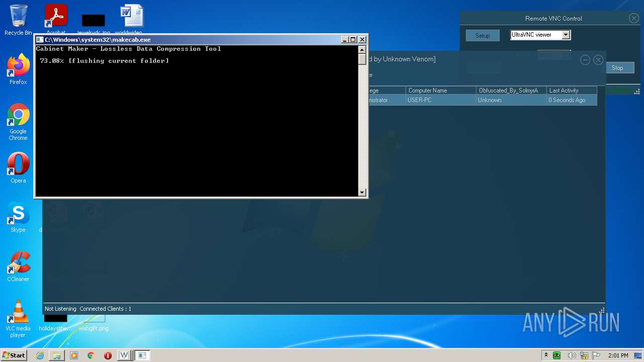Viewport: 644px width, 362px height.
Task: Click the makecab console scrollbar thumb
Action: point(362,59)
